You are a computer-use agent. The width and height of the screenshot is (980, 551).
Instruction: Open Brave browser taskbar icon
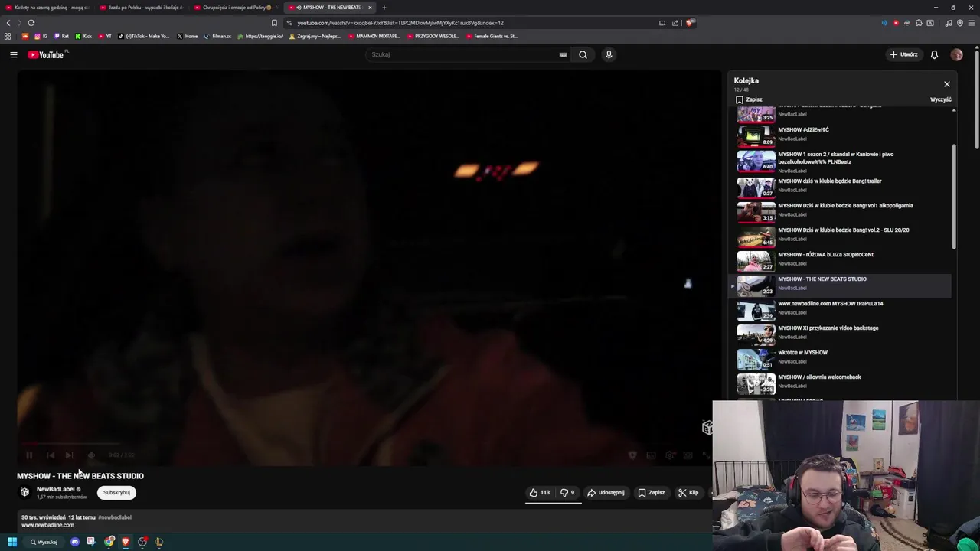pyautogui.click(x=126, y=542)
